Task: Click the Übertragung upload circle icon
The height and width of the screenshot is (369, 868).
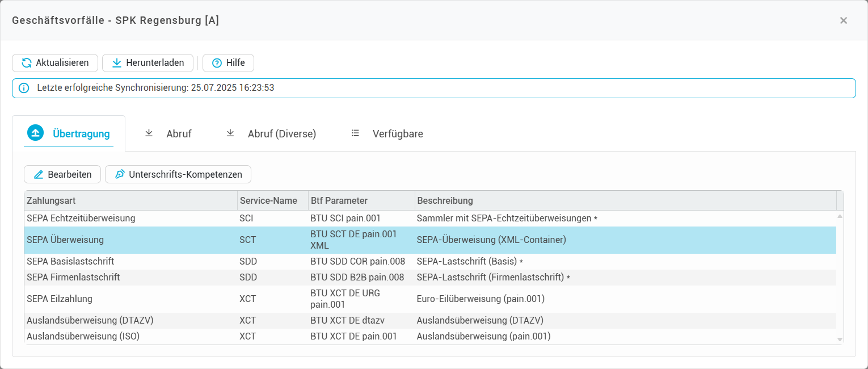Action: 36,133
